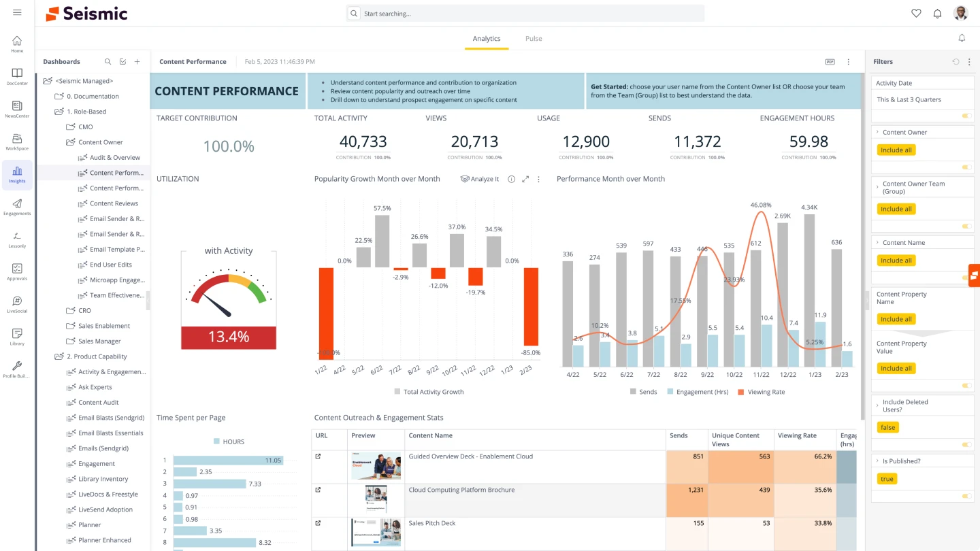Screen dimensions: 980x551
Task: Toggle the Content Name filter switch
Action: click(x=966, y=277)
